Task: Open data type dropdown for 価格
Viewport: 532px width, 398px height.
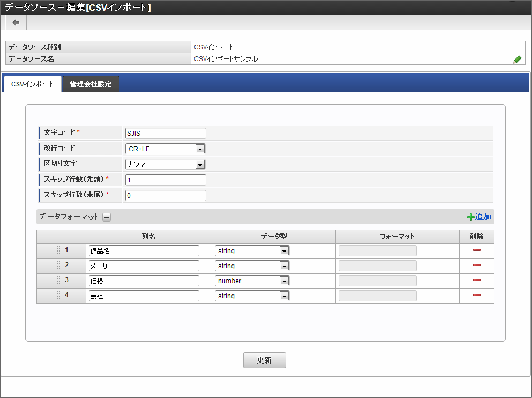Action: pyautogui.click(x=252, y=281)
